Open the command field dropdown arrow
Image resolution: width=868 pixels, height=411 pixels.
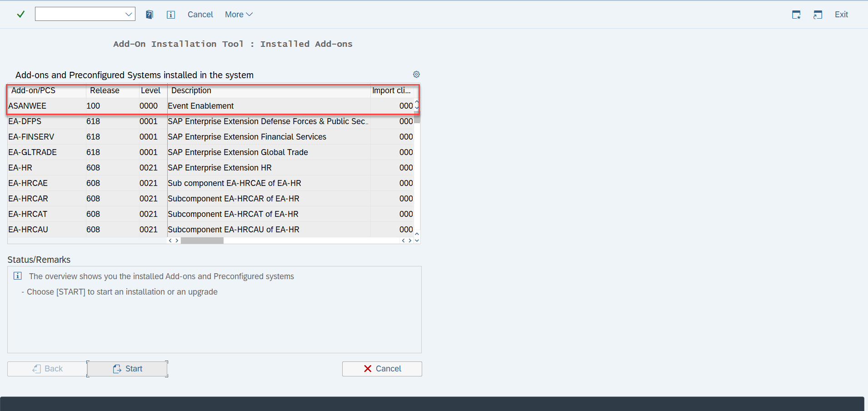click(x=129, y=15)
